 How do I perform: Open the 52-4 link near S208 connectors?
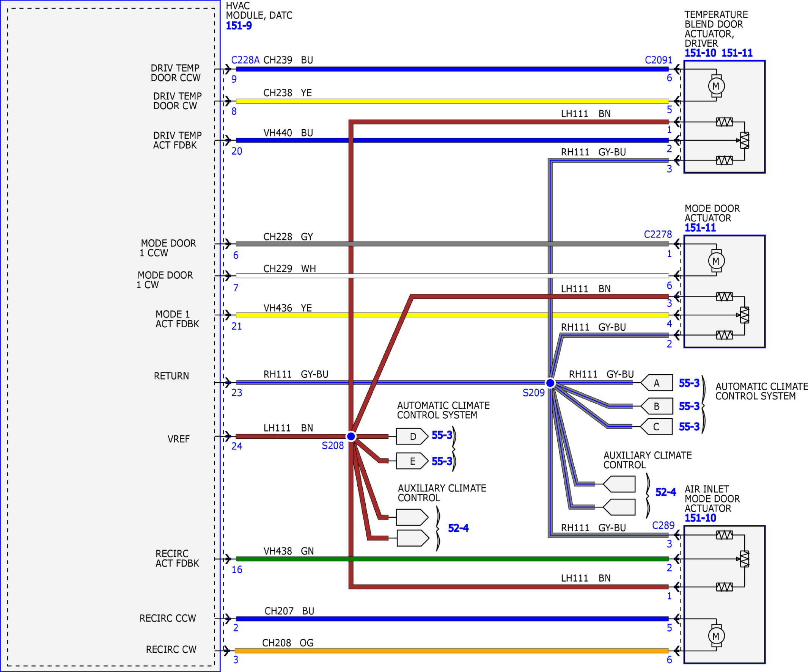tap(458, 528)
